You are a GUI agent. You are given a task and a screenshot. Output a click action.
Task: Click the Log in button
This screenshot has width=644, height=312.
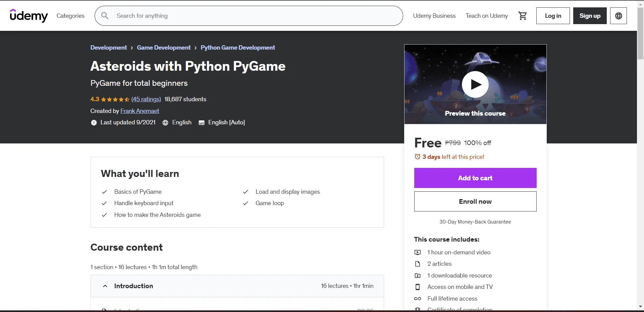tap(553, 16)
